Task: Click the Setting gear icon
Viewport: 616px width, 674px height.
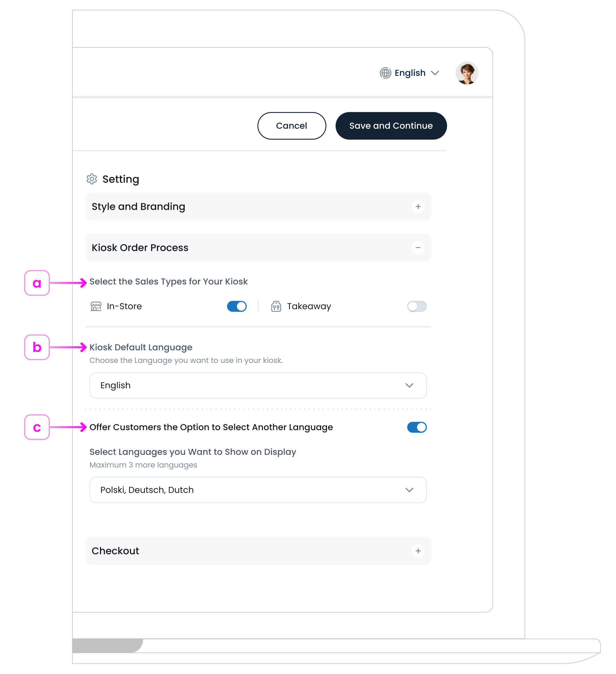Action: (x=92, y=179)
